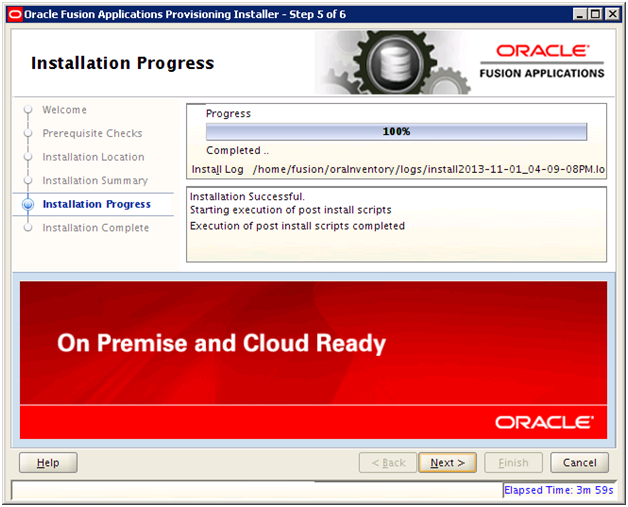Select the Welcome step
628x507 pixels.
64,110
